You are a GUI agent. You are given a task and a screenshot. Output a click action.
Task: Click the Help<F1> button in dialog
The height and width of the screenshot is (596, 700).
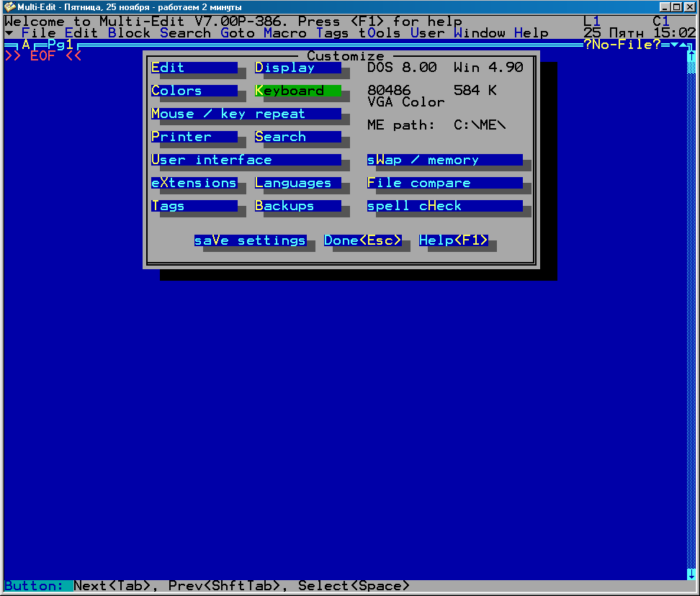453,240
